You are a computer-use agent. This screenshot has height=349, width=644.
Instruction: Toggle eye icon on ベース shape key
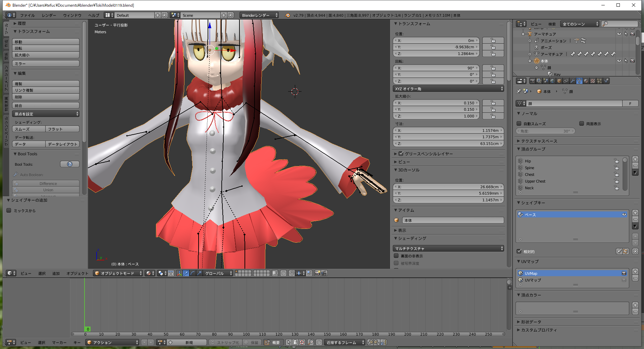(x=624, y=214)
